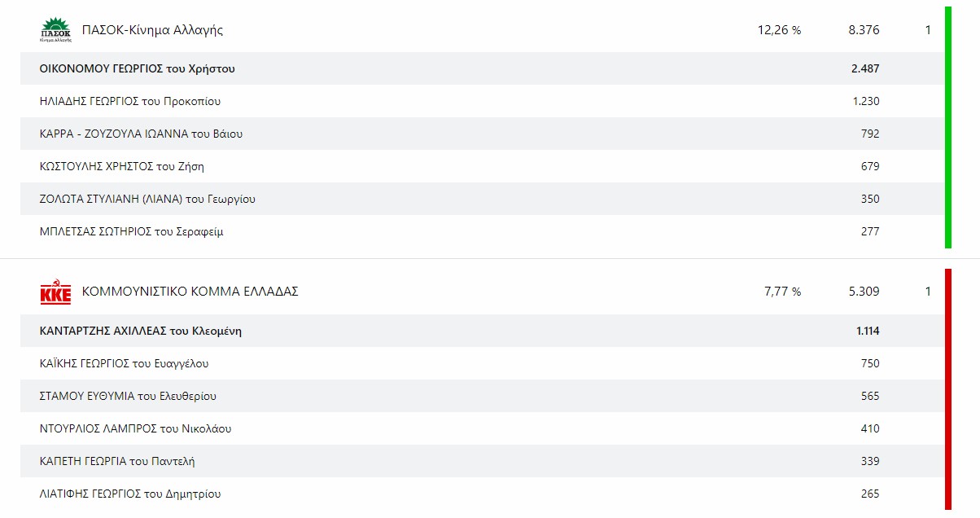The image size is (980, 518).
Task: Select candidate ΟΙΚΟΝΟΜΟΥ ΓΕΩΡΓΙΟΣ row
Action: click(482, 68)
